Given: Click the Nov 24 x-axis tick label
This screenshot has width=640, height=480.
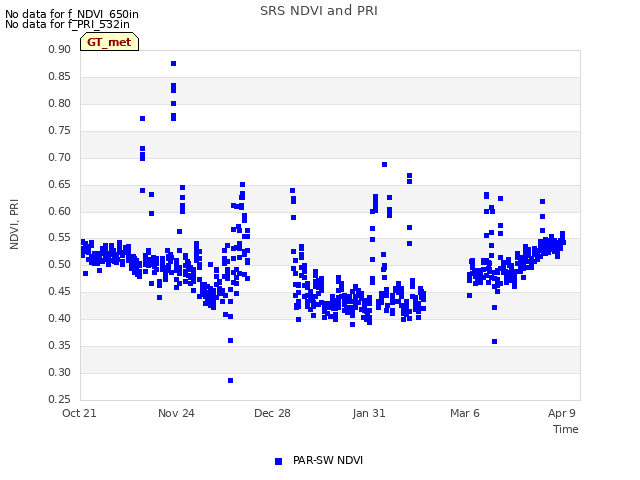Looking at the screenshot, I should click(x=176, y=413).
